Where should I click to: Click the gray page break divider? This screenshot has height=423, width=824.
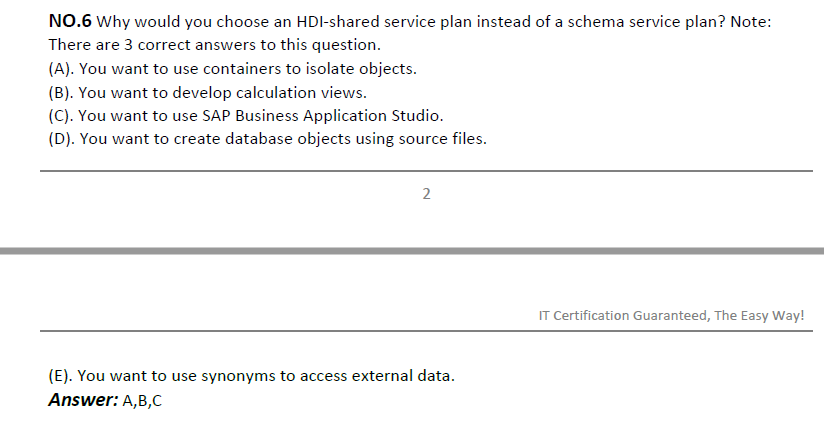tap(412, 251)
